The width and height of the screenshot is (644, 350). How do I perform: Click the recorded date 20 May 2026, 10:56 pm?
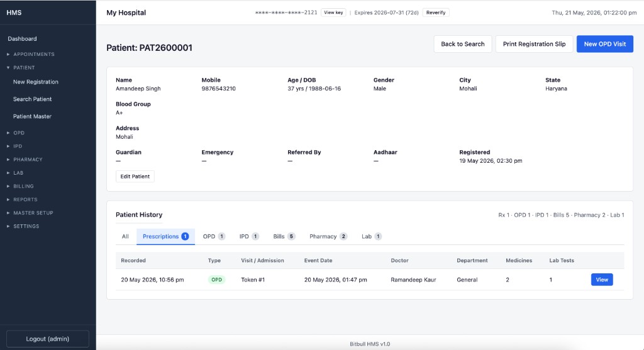coord(152,280)
